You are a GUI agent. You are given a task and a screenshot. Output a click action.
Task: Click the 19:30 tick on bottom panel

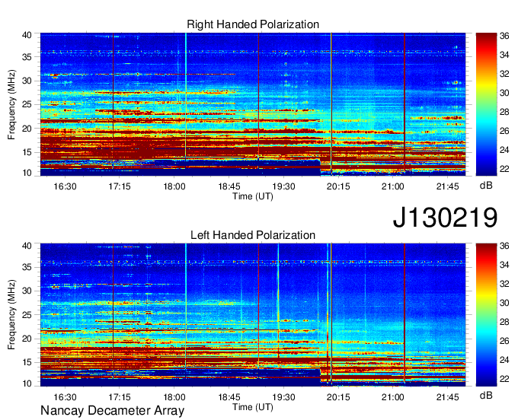pos(284,397)
